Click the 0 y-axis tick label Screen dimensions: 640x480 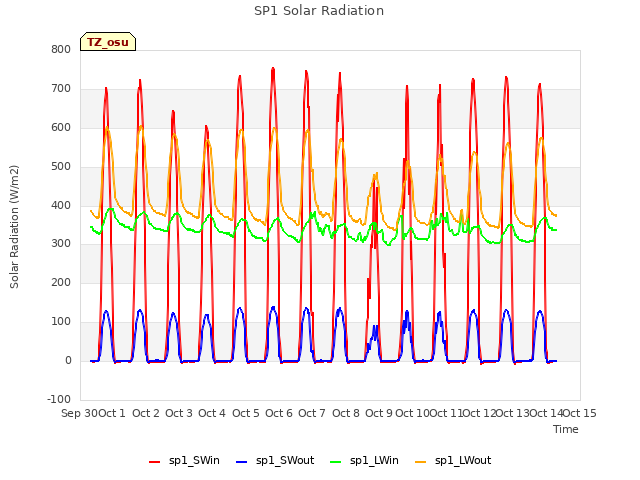pyautogui.click(x=68, y=360)
